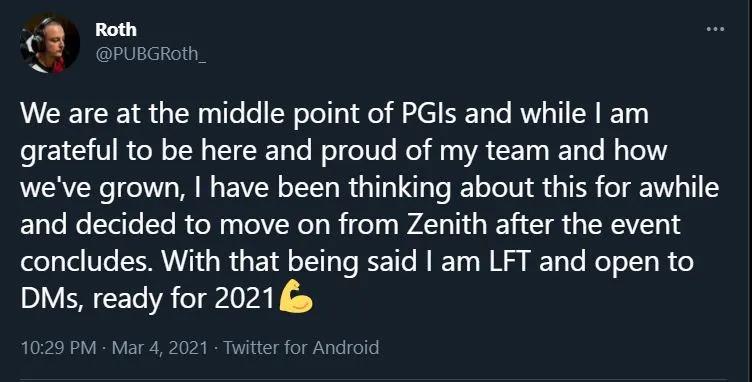Click the word Android in the tweet source
Viewport: 752px width, 382px height.
(x=346, y=347)
